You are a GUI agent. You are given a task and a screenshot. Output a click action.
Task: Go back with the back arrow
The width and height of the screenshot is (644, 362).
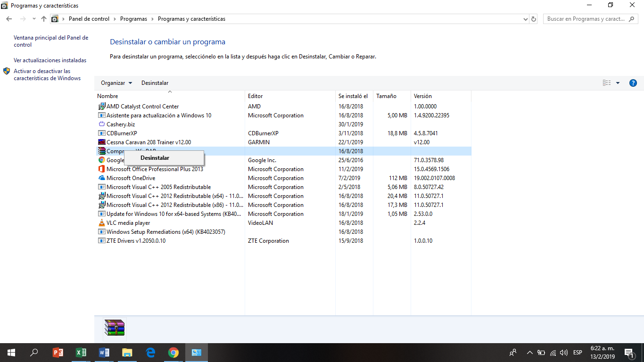coord(9,19)
